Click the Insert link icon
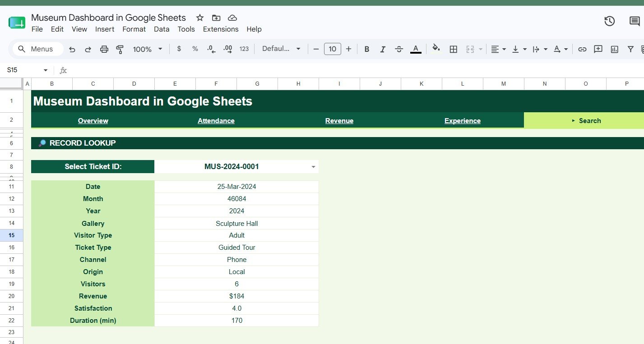Image resolution: width=644 pixels, height=344 pixels. click(582, 49)
